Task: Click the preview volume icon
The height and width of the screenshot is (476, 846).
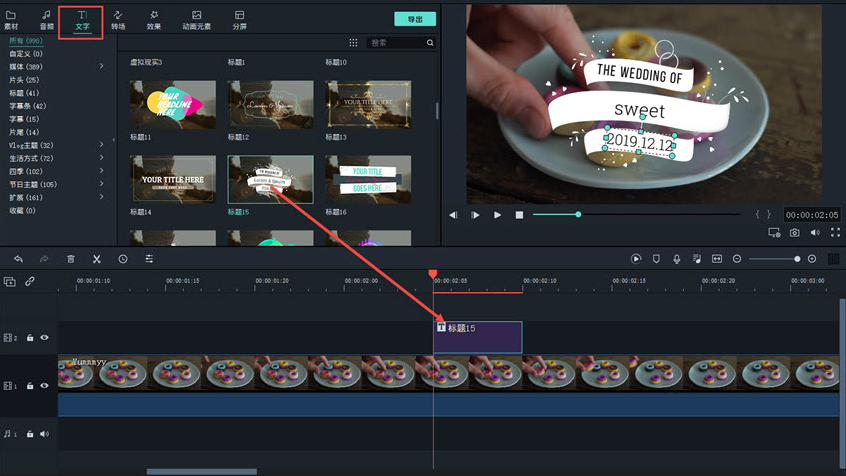Action: point(815,233)
